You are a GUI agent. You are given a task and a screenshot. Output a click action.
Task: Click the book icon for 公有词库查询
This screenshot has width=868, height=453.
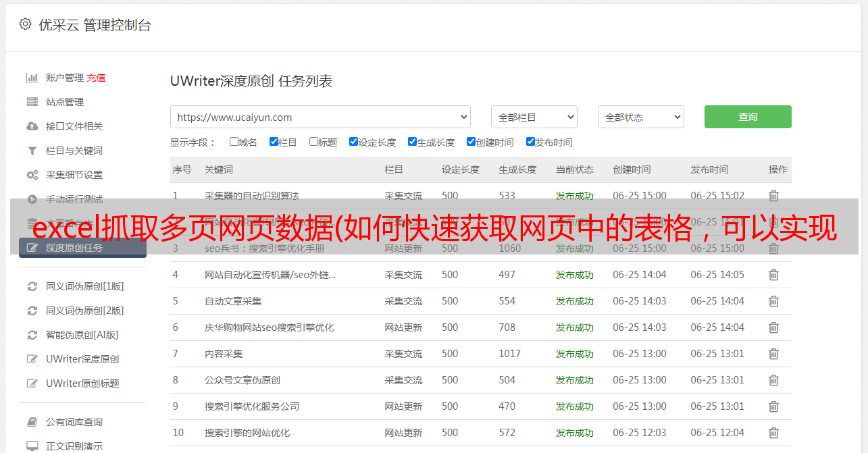click(x=32, y=422)
